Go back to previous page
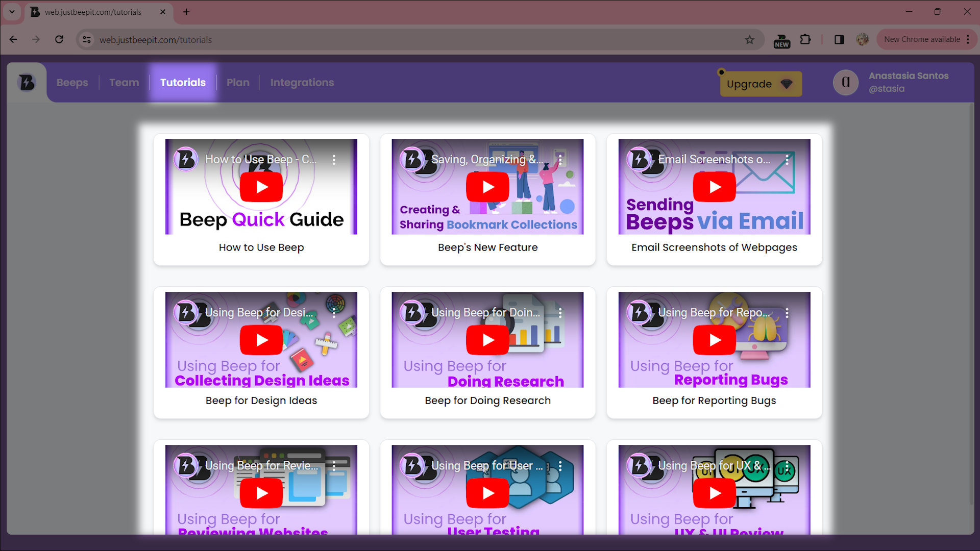Viewport: 980px width, 551px height. [x=13, y=40]
